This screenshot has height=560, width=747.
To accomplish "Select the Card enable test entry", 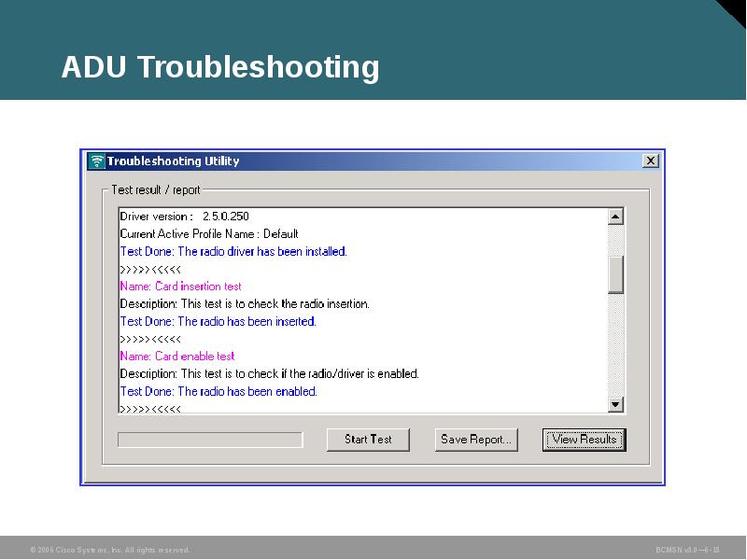I will (x=178, y=356).
